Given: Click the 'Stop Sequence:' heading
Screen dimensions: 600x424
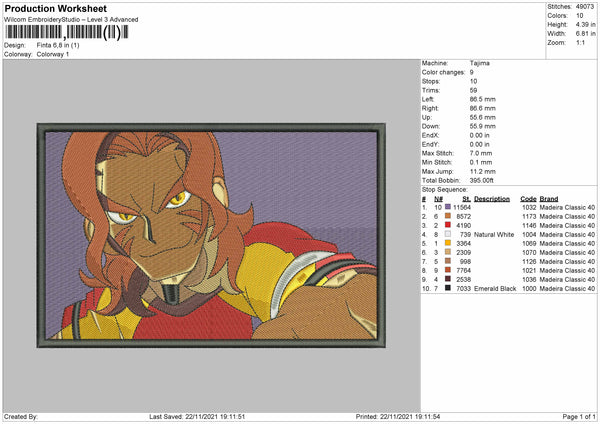Looking at the screenshot, I should [x=444, y=190].
